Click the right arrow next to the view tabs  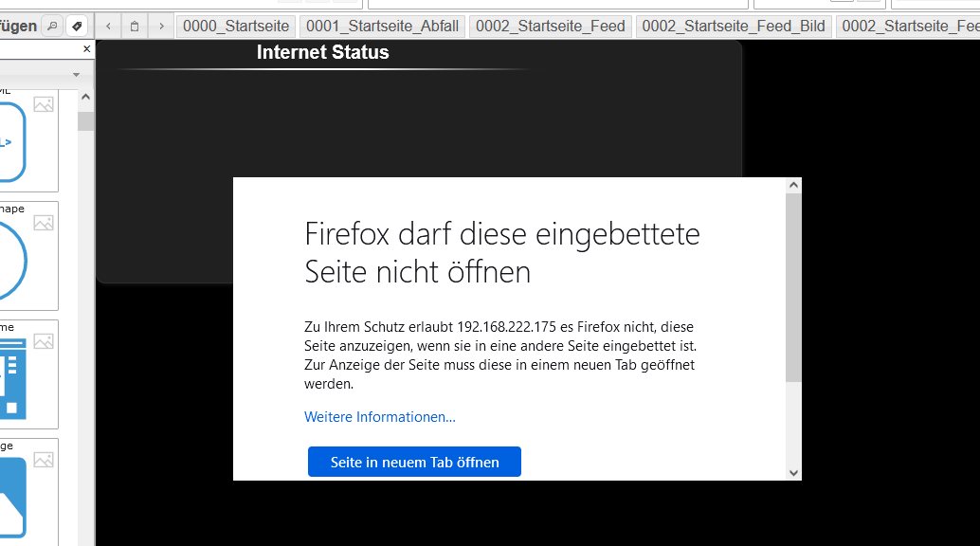point(161,27)
